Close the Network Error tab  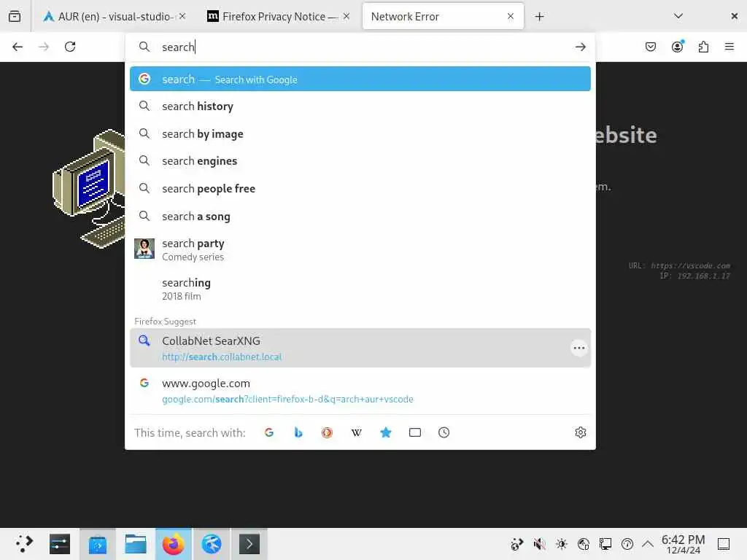coord(510,16)
